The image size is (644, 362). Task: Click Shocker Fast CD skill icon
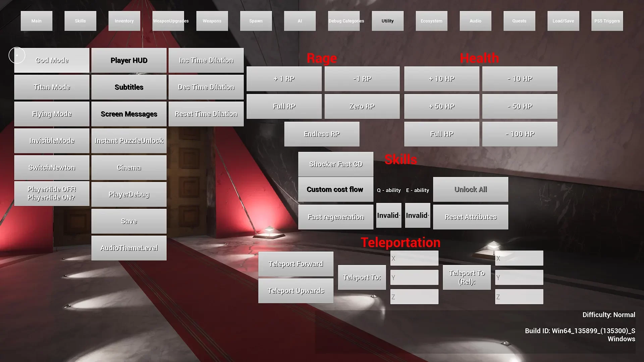[336, 164]
